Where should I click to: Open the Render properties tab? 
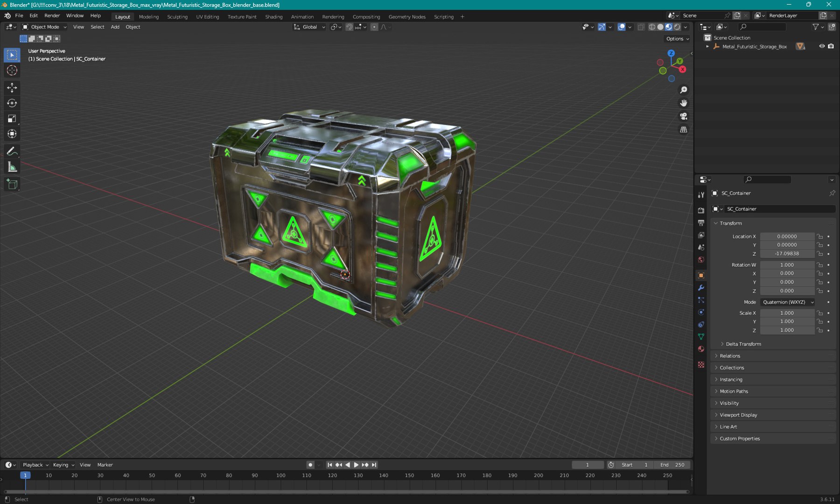[701, 210]
